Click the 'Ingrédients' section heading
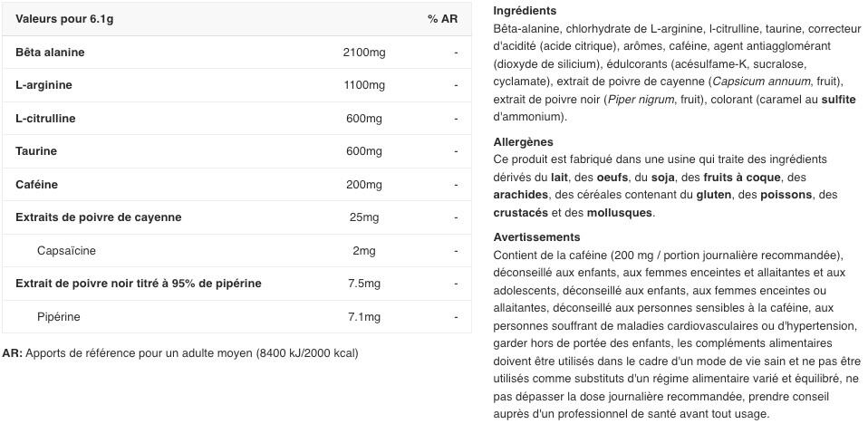 pyautogui.click(x=525, y=11)
